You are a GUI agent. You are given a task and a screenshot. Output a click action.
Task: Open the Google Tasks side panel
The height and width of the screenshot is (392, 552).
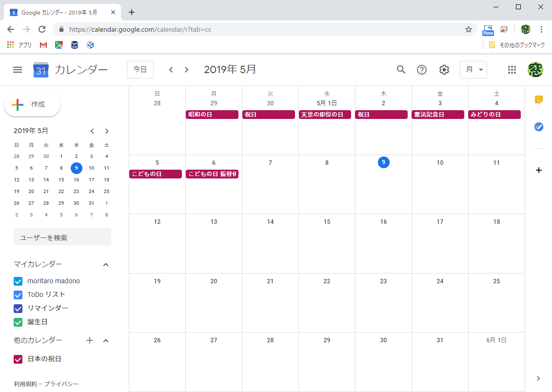(538, 127)
